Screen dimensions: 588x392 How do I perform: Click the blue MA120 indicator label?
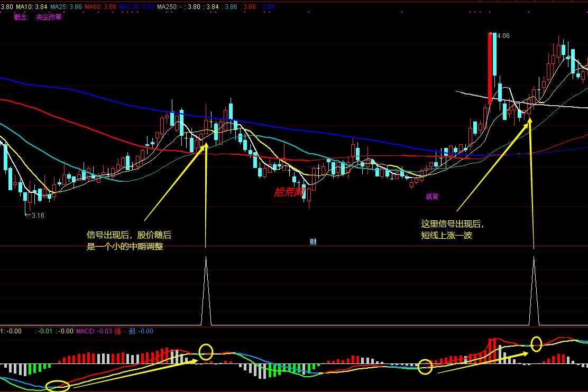point(136,7)
